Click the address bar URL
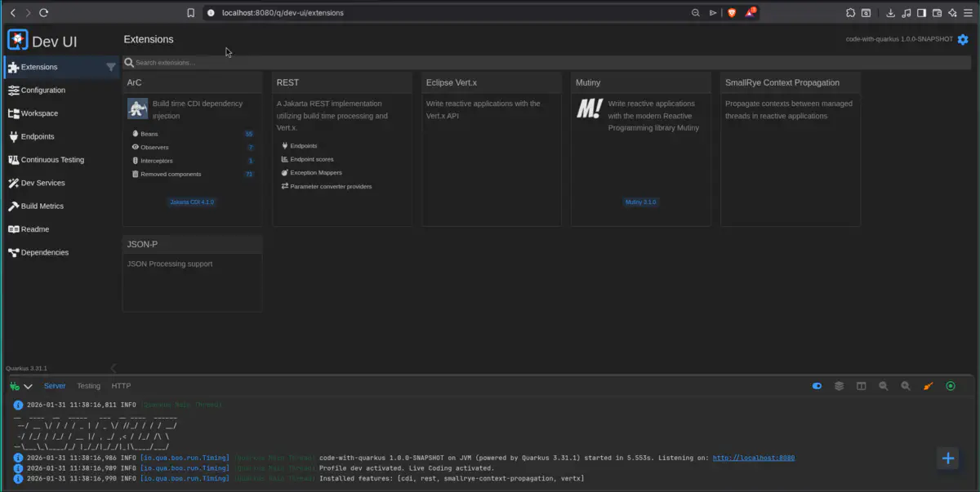 tap(283, 13)
